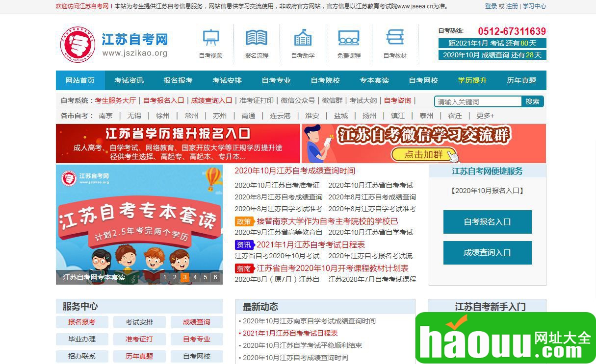Viewport: 596px width, 364px height.
Task: Switch carousel to slide 2
Action: click(x=175, y=277)
